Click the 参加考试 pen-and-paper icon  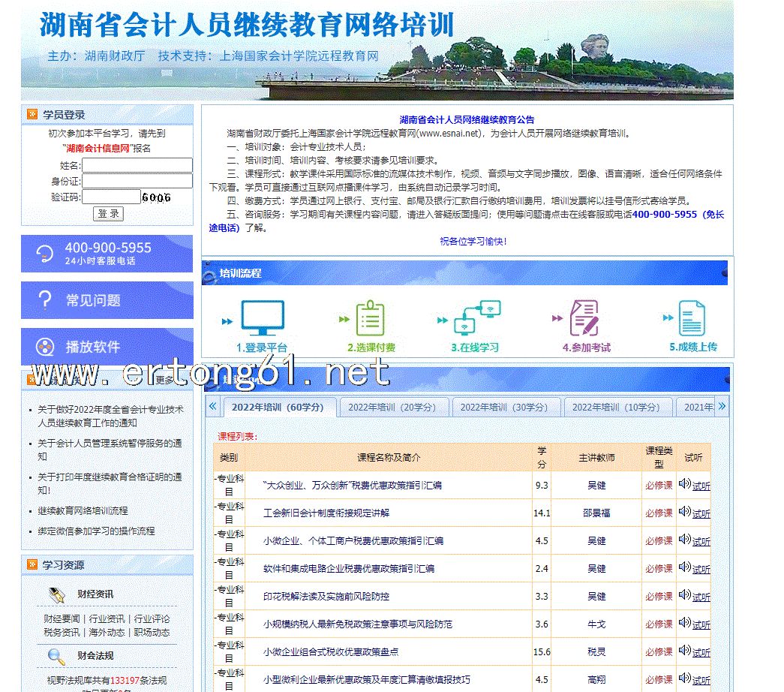(x=584, y=318)
